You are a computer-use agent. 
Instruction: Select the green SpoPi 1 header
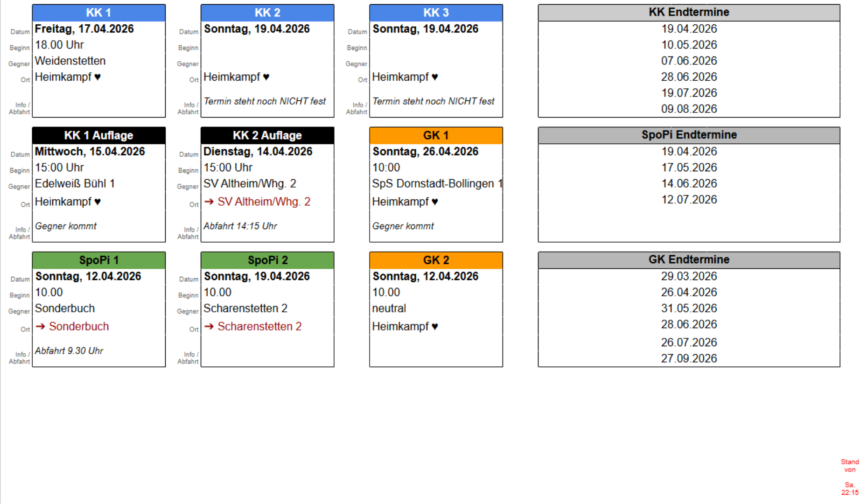98,260
